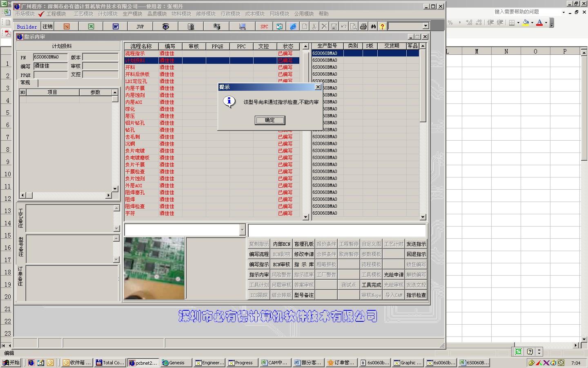
Task: Click the 回退指示 button
Action: 416,254
